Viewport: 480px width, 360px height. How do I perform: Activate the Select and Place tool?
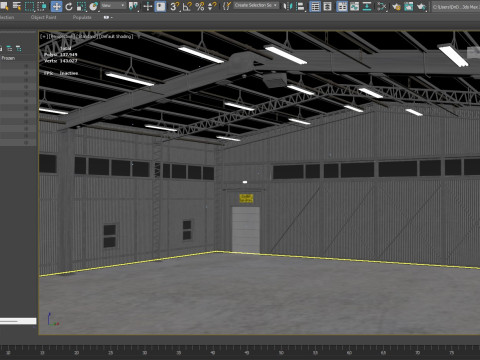click(94, 6)
